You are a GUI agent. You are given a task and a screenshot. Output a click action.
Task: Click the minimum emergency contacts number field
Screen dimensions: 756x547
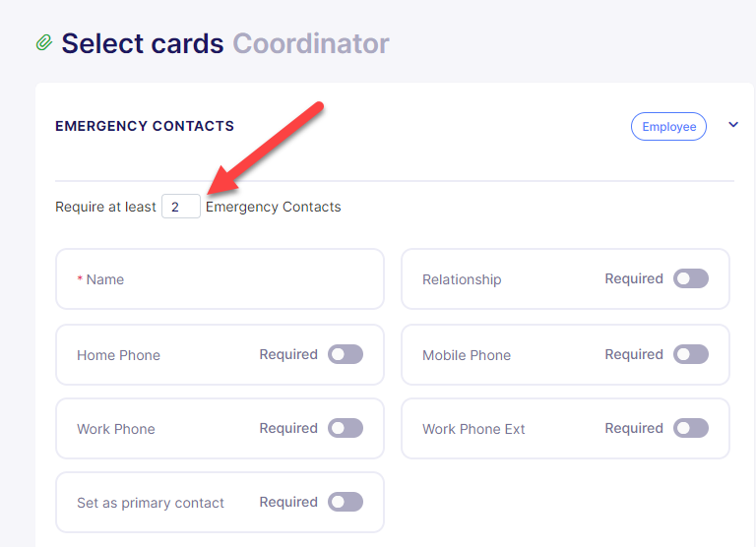pos(181,207)
